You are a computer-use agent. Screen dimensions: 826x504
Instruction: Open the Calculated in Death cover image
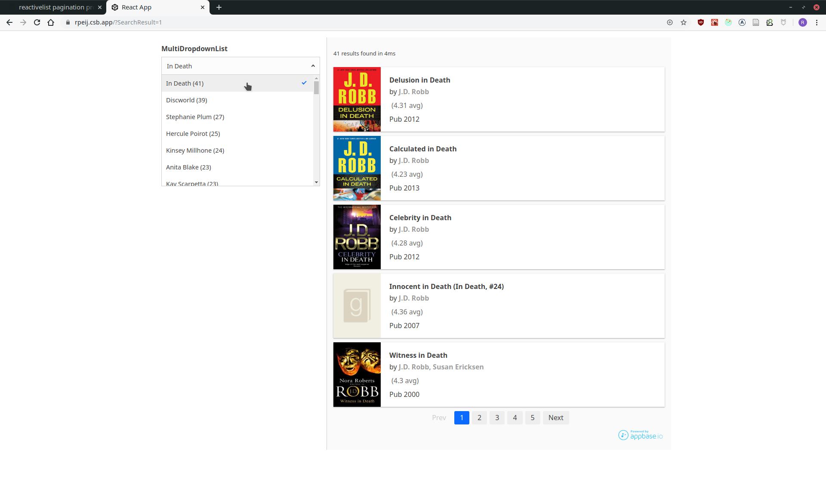click(357, 168)
